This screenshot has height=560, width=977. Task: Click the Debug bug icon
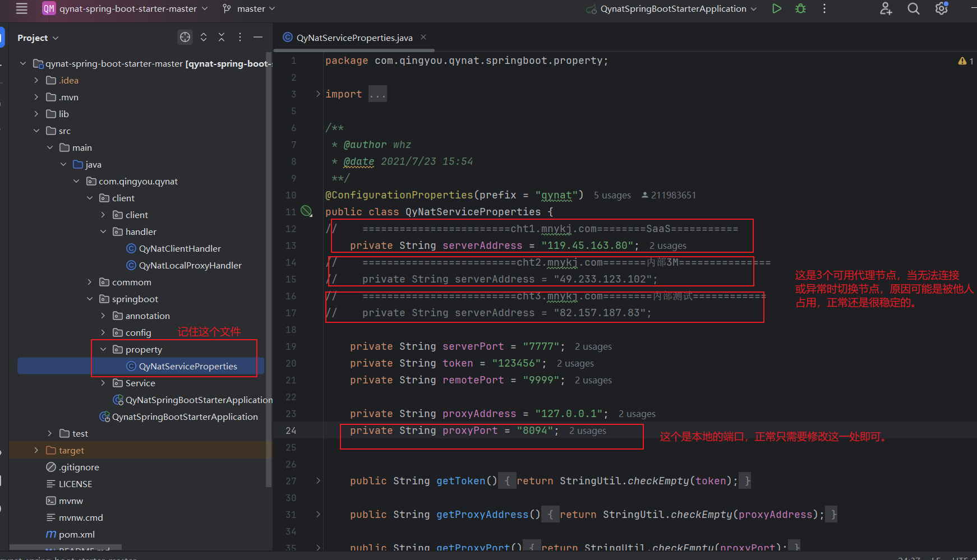point(800,9)
